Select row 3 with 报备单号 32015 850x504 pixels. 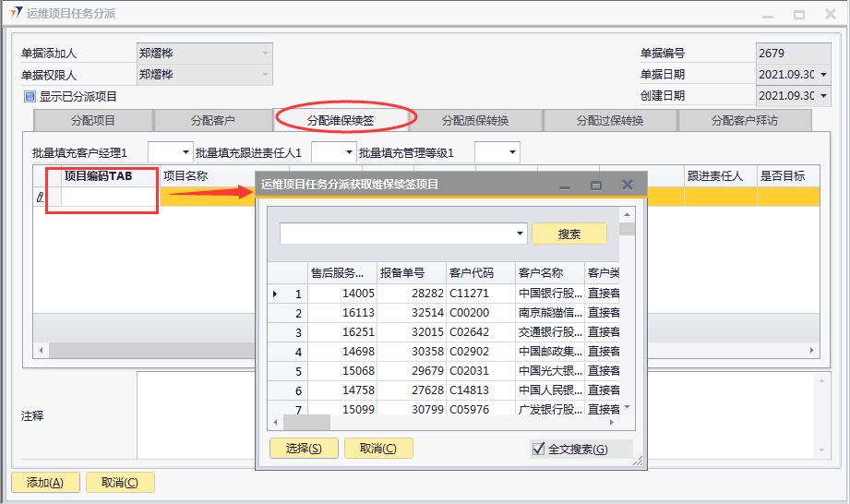click(x=412, y=332)
